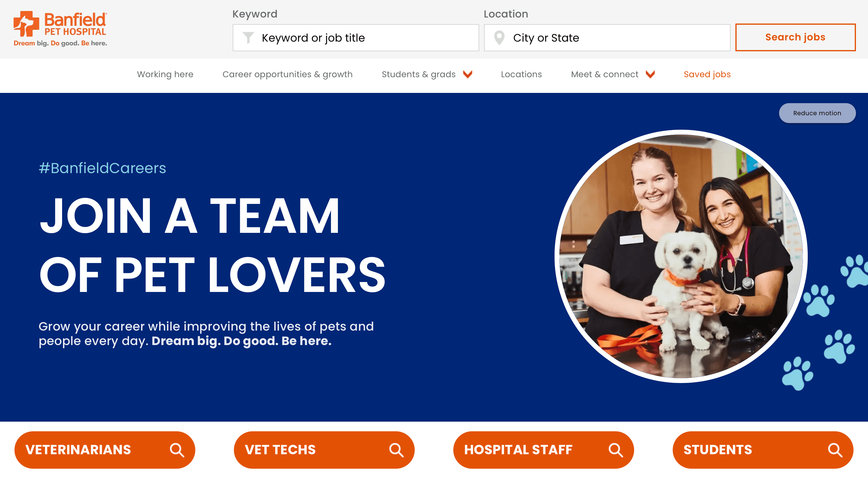Expand the Meet & connect chevron
Image resolution: width=868 pixels, height=488 pixels.
click(650, 74)
